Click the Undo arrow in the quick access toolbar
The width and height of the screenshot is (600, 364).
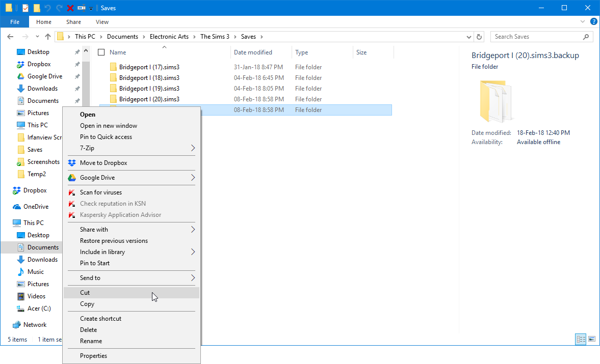(x=48, y=8)
